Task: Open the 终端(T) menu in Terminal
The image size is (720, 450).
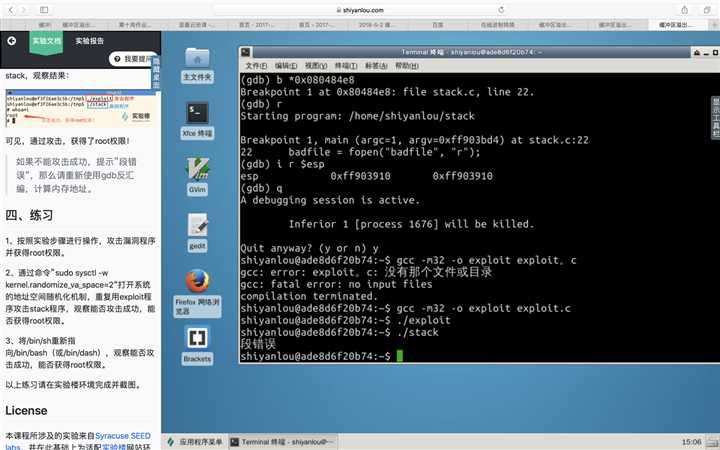Action: point(346,66)
